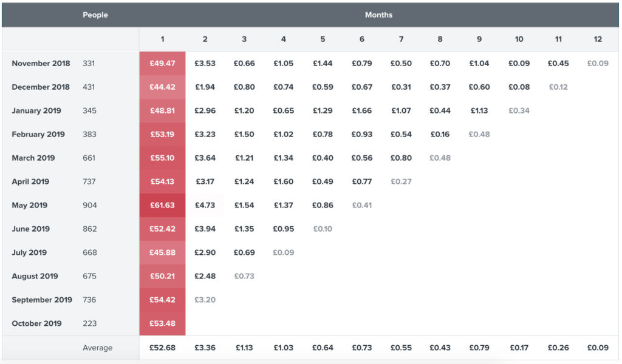Image resolution: width=622 pixels, height=364 pixels.
Task: Click the £55.10 month 1 cell
Action: [x=162, y=158]
